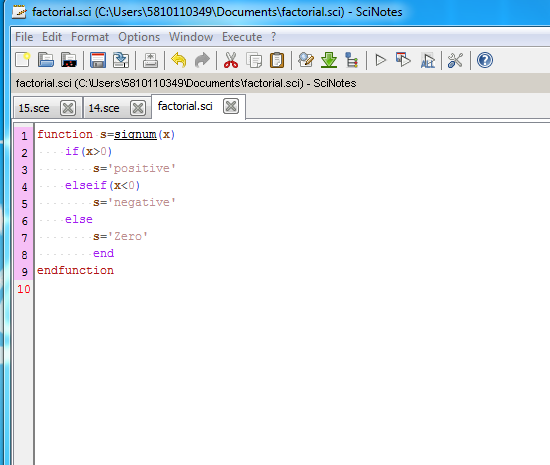
Task: Open the File menu
Action: (x=24, y=37)
